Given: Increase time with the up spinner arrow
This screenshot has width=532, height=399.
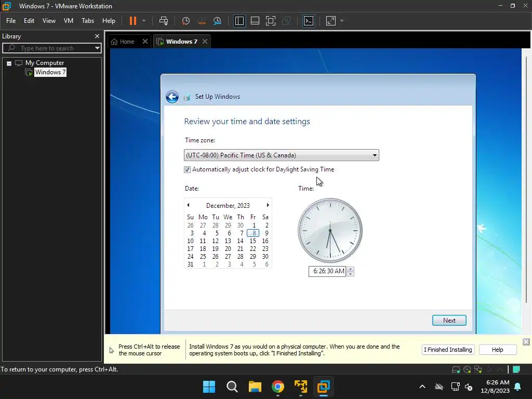Looking at the screenshot, I should [x=351, y=269].
